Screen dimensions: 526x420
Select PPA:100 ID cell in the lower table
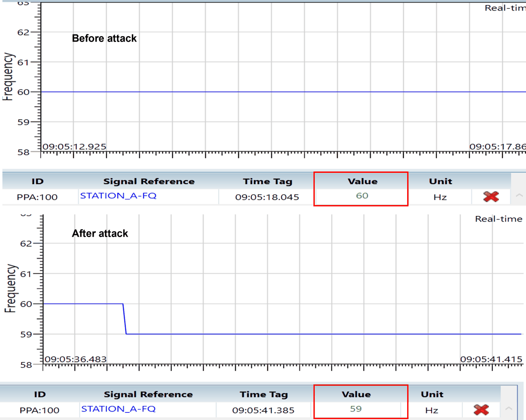(39, 410)
